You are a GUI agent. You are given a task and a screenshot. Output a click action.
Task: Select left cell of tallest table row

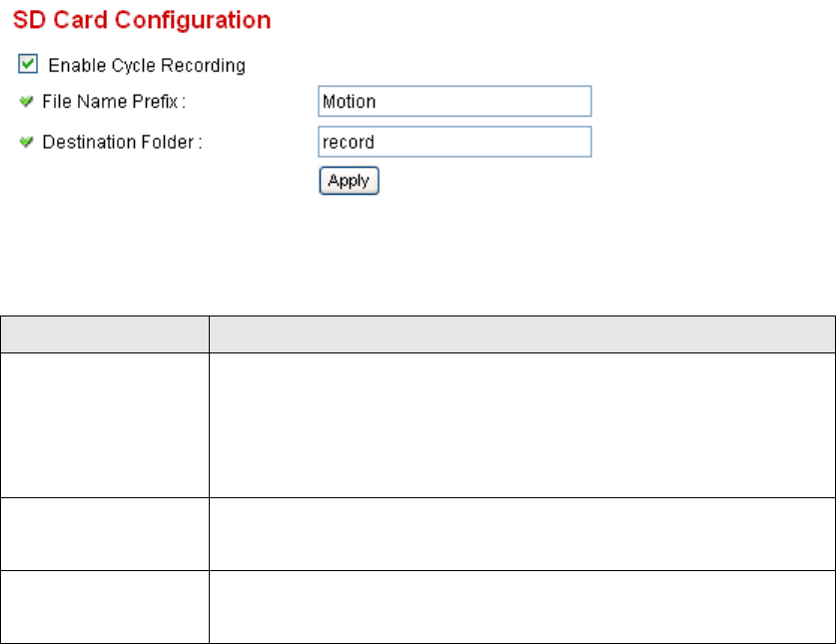click(x=104, y=424)
